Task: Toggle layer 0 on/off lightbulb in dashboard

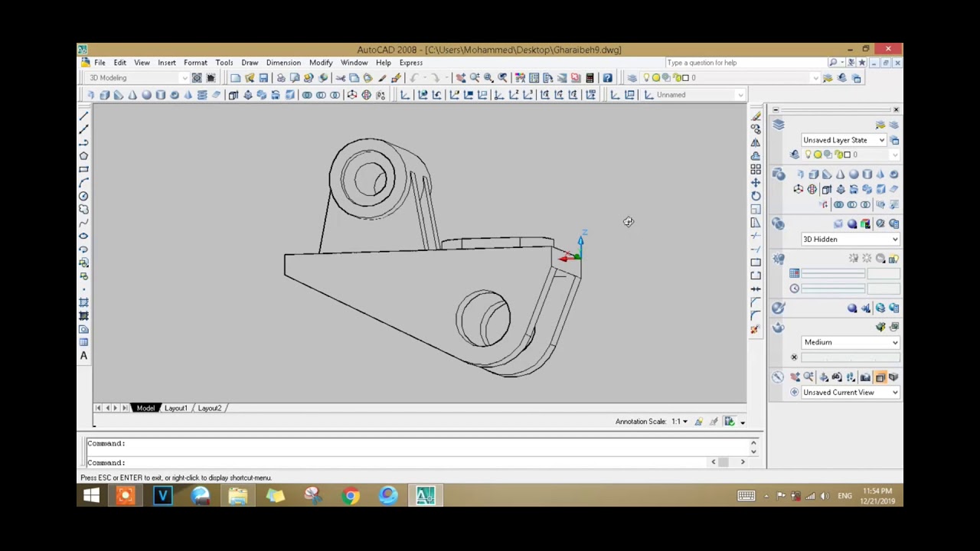Action: coord(808,155)
